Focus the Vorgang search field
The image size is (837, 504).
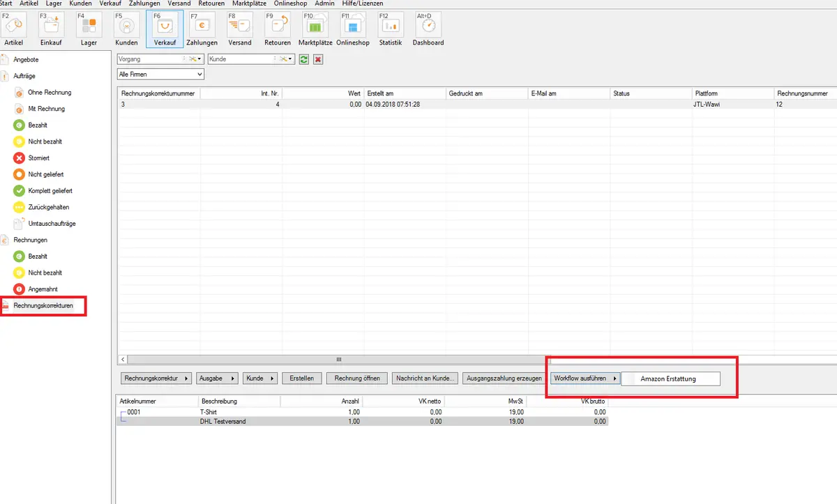[150, 59]
